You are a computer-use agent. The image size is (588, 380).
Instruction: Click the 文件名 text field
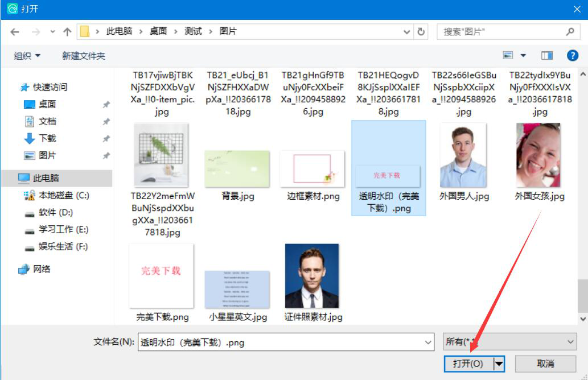[286, 342]
